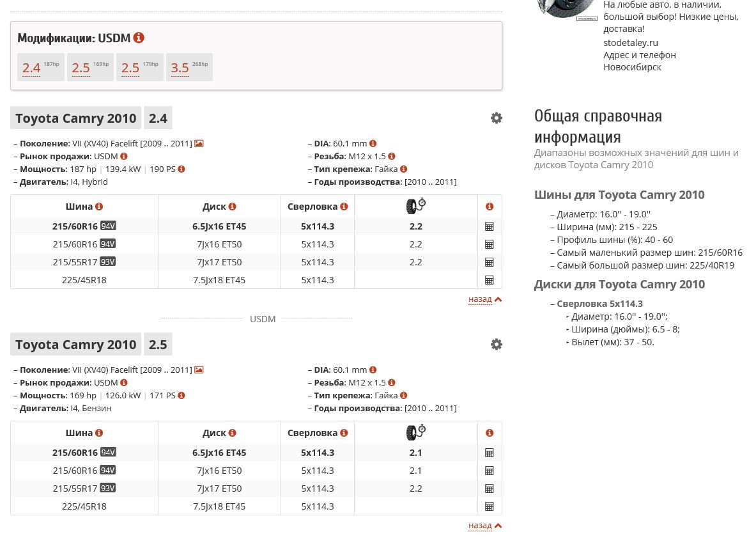Click Сверловка 5x114.3 in reference info
The width and height of the screenshot is (756, 539).
click(600, 304)
